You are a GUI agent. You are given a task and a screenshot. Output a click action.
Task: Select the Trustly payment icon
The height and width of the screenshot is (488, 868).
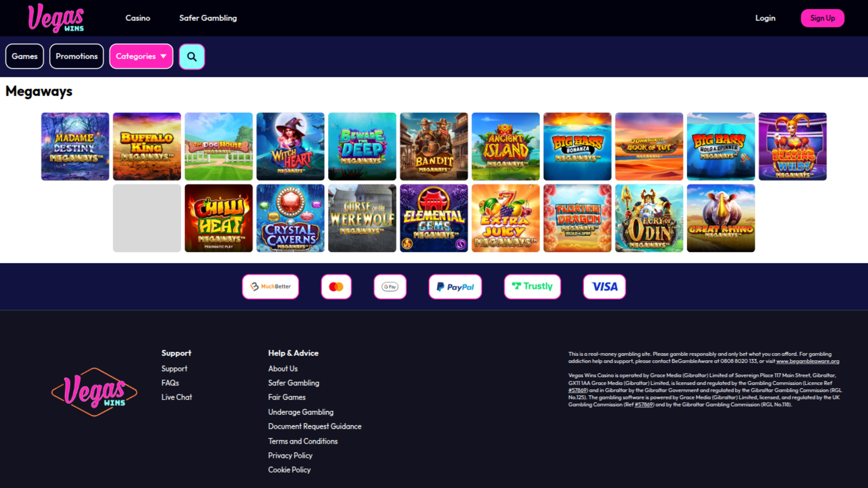532,286
